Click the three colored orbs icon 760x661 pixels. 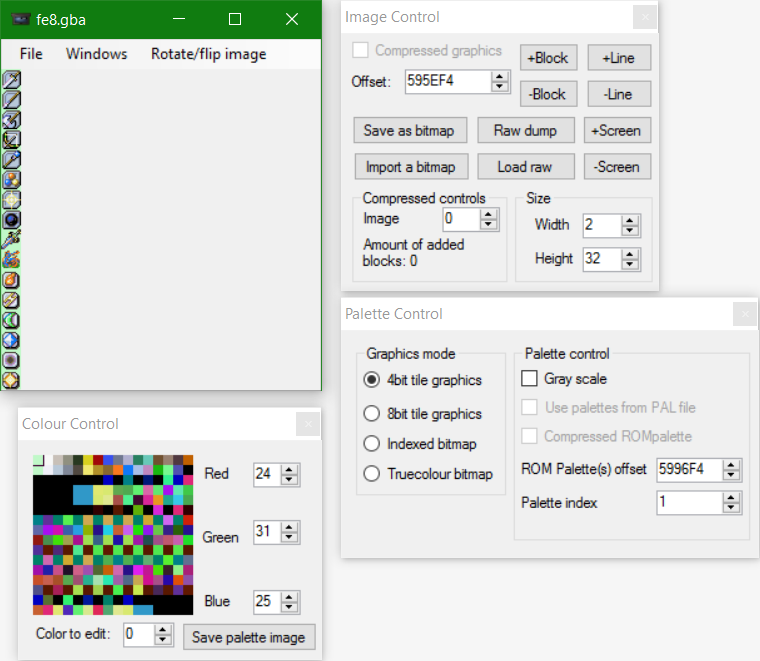point(12,179)
